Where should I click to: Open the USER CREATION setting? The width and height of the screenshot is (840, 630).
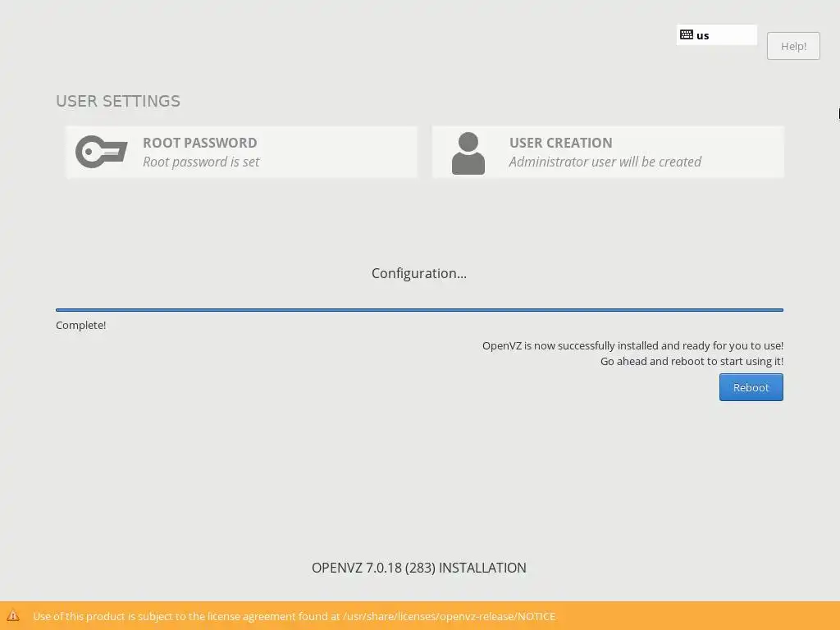tap(608, 152)
